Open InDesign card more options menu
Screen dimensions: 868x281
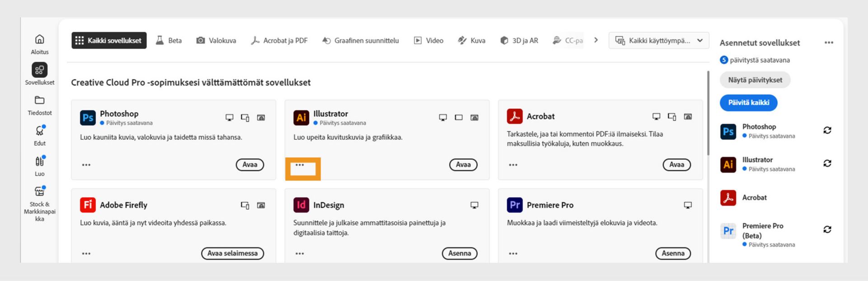click(x=300, y=253)
